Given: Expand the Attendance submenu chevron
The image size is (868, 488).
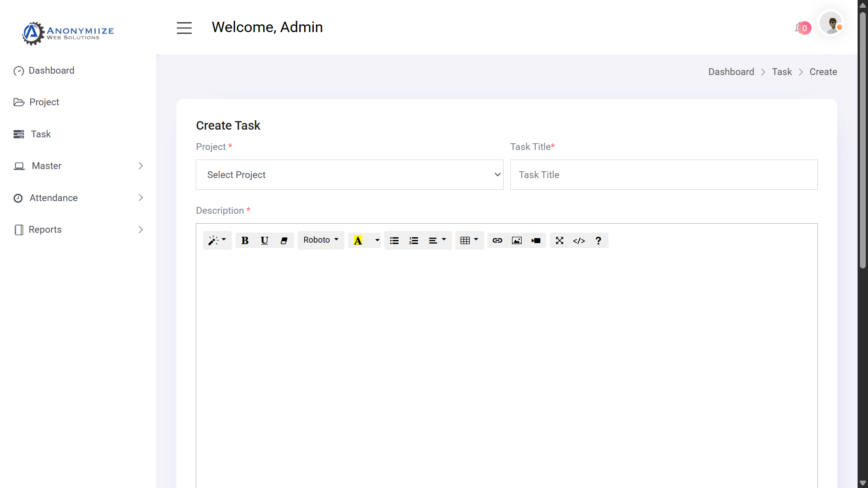Looking at the screenshot, I should [141, 198].
